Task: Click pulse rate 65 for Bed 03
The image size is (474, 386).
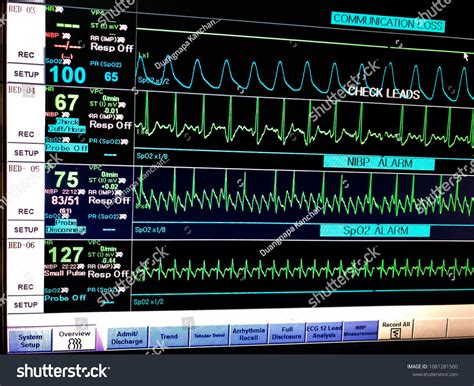Action: tap(111, 77)
